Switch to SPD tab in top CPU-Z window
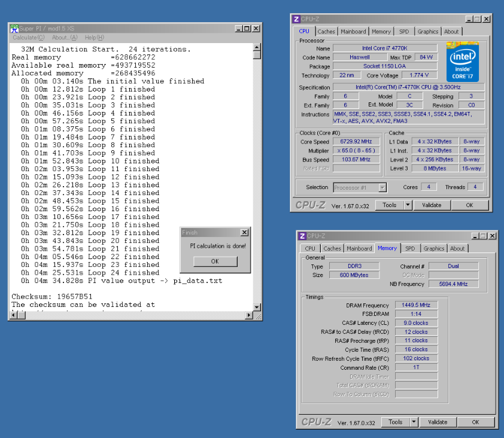The width and height of the screenshot is (504, 438). tap(404, 32)
